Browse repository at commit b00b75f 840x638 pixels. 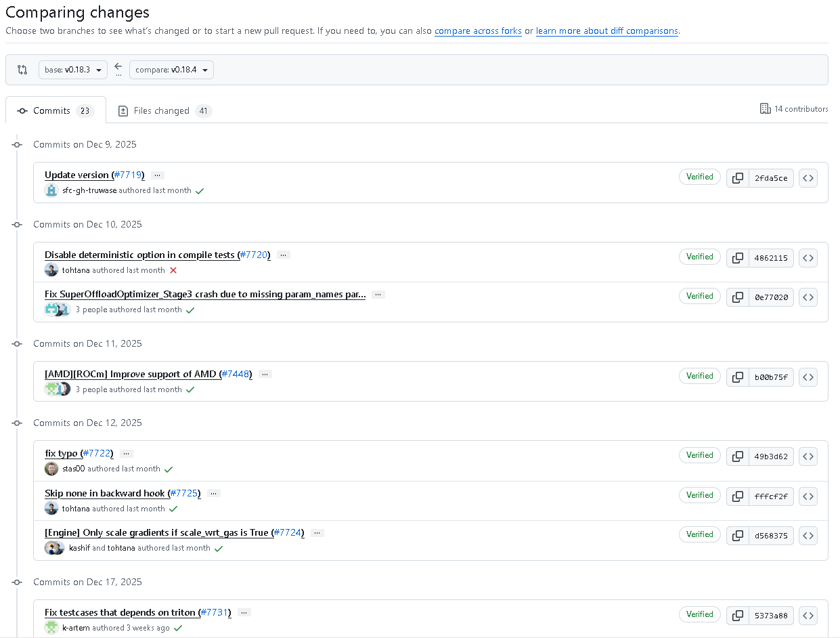[x=808, y=377]
